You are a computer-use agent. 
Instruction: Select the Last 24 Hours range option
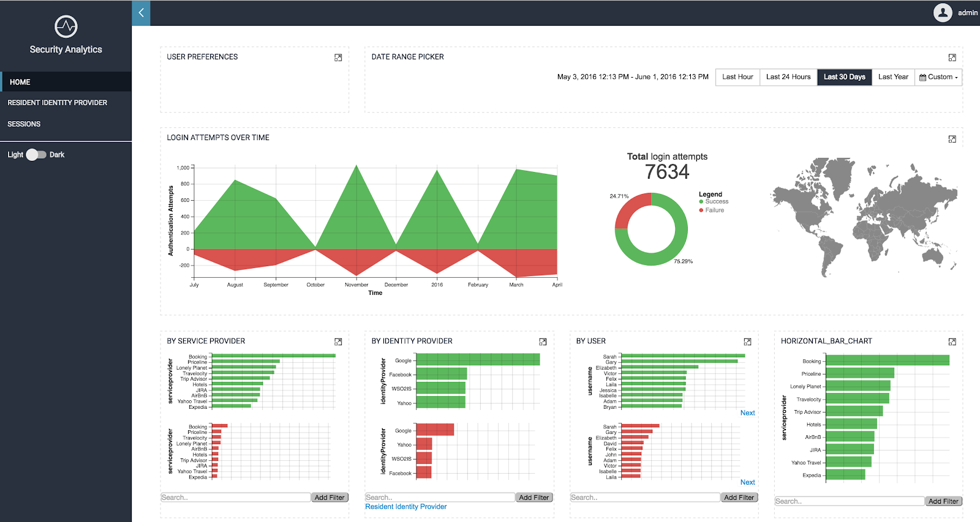788,77
